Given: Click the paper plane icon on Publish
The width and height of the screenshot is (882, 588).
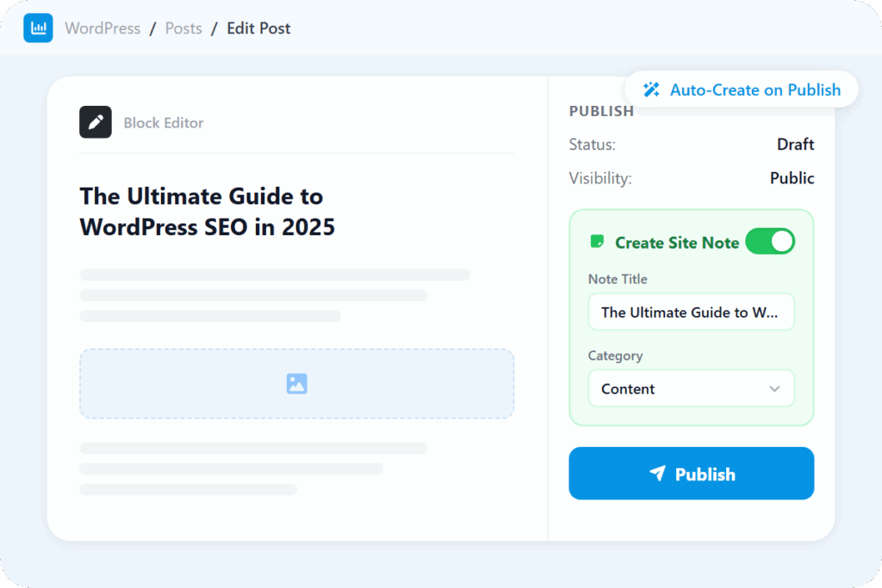Looking at the screenshot, I should coord(657,473).
